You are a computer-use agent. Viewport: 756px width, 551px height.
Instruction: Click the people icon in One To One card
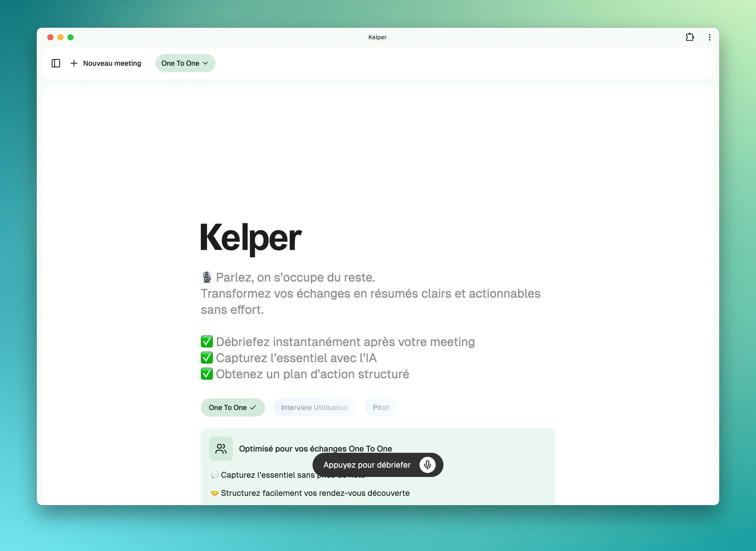coord(221,449)
